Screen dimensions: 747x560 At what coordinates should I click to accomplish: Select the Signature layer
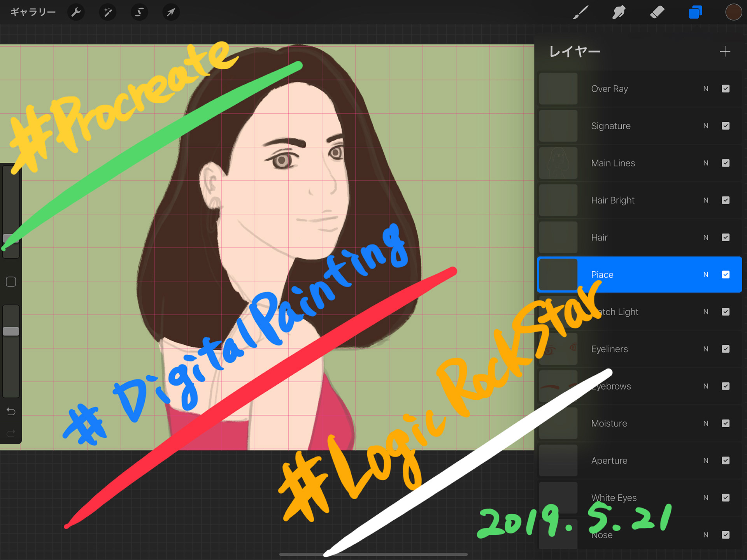[640, 126]
